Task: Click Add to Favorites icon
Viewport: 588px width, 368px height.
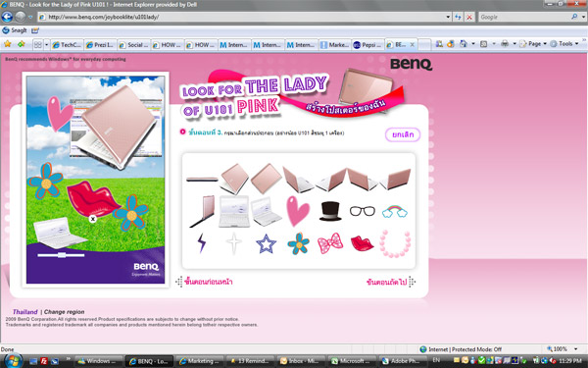Action: [x=21, y=44]
